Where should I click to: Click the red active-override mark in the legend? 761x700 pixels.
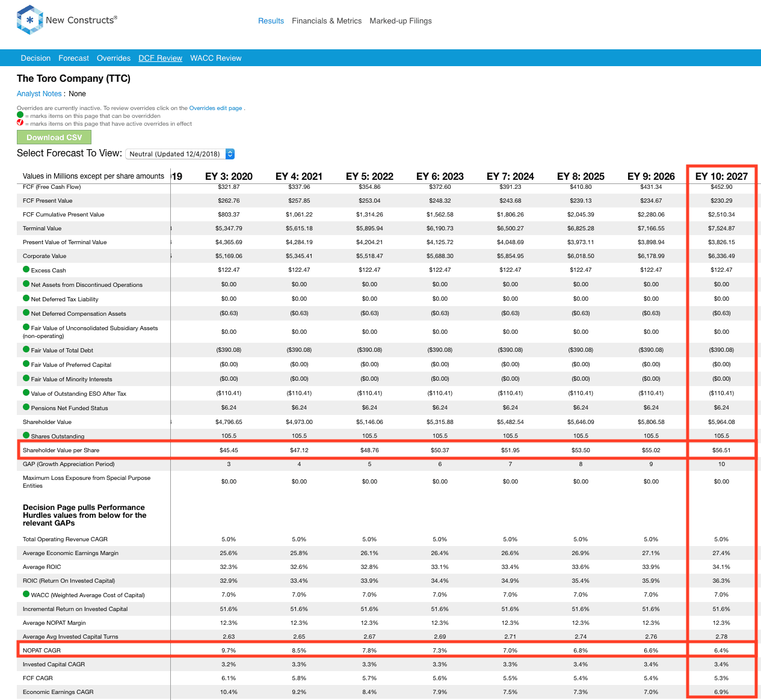20,123
